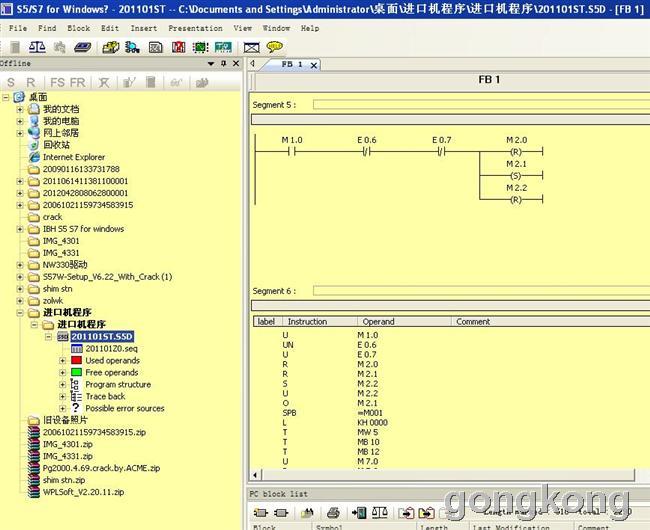Click the first clipboard arrow icon in block list toolbar

pos(406,513)
